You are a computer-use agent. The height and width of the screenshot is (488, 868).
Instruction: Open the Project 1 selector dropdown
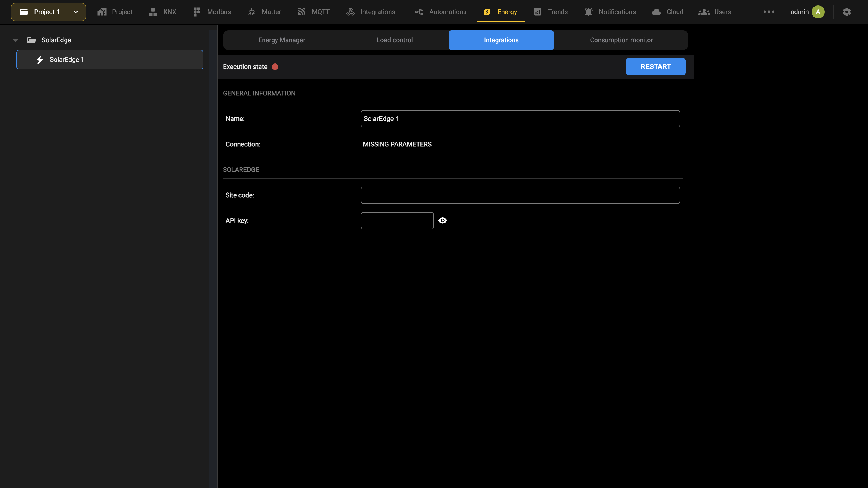pos(49,12)
